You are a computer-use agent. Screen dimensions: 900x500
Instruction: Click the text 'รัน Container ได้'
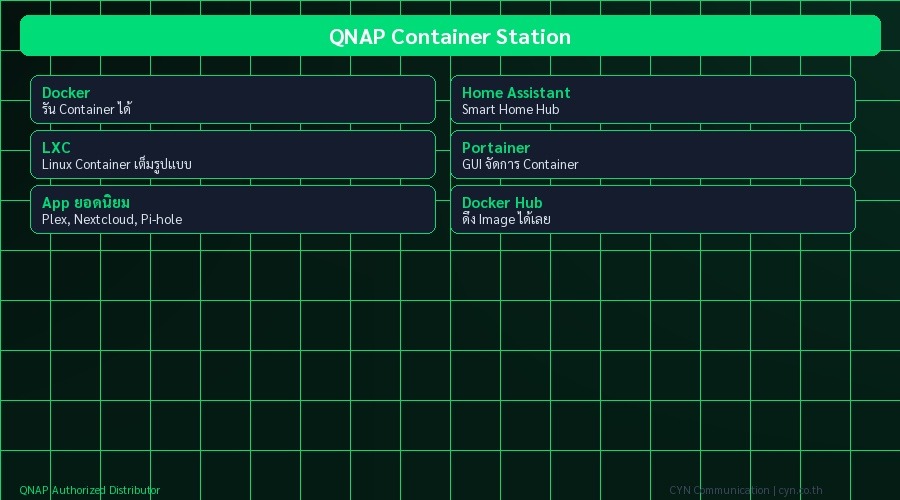click(x=87, y=109)
